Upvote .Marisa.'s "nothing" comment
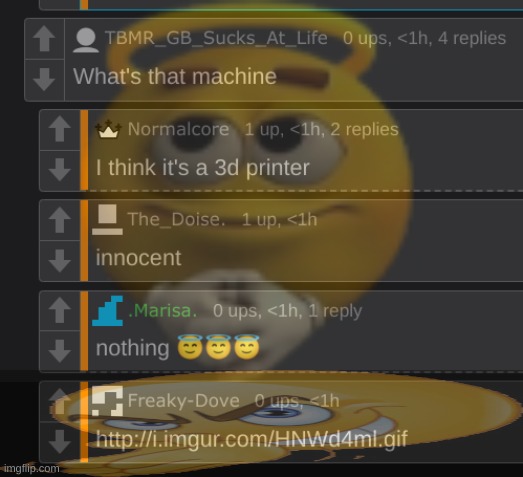This screenshot has width=523, height=477. [60, 311]
